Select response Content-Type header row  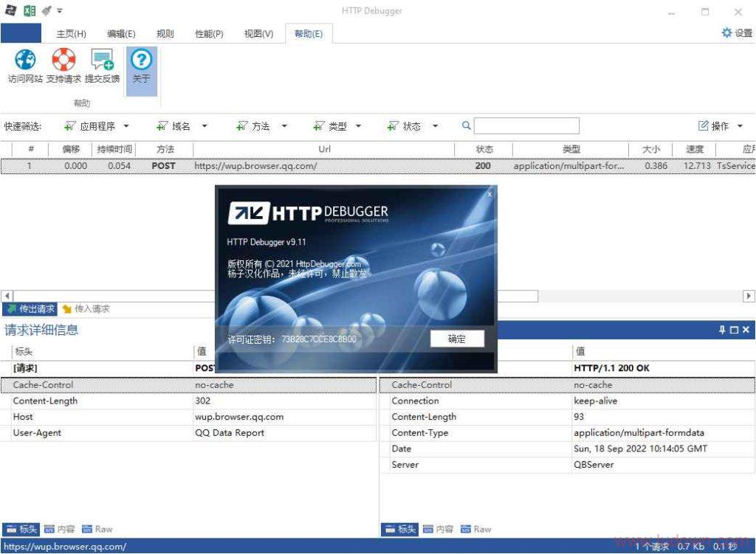pos(567,432)
